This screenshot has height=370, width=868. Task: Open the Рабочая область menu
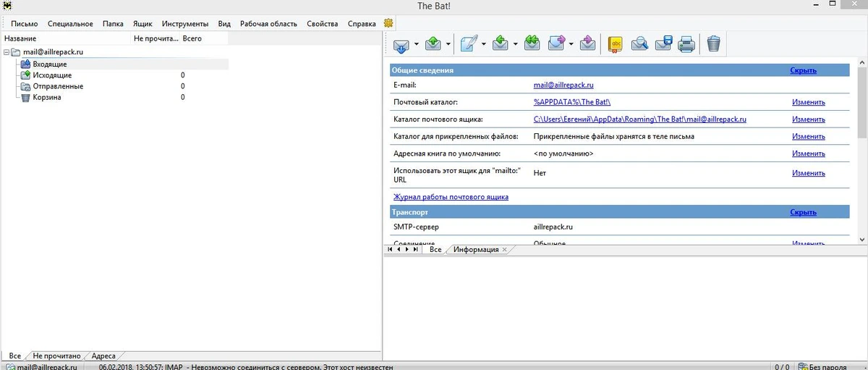point(268,24)
